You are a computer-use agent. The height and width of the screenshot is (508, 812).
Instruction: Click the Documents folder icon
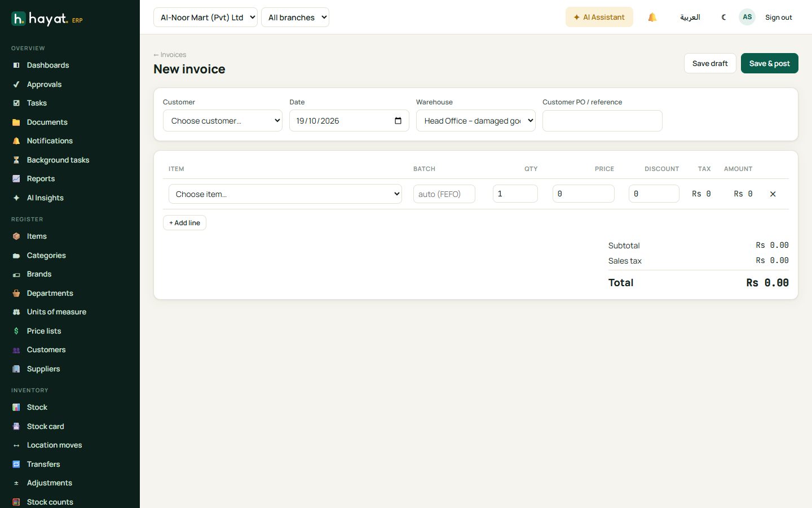coord(16,122)
